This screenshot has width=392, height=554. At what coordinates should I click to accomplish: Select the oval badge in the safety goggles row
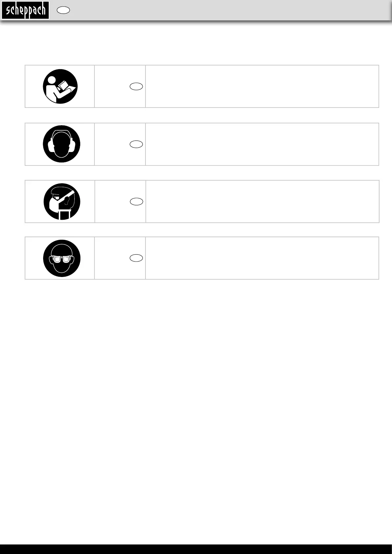click(x=136, y=258)
